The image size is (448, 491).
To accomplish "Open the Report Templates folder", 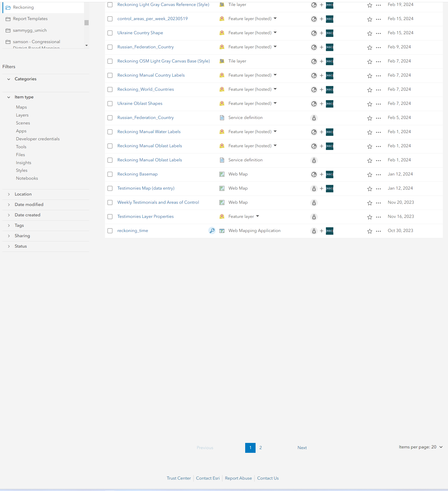I will (x=30, y=19).
